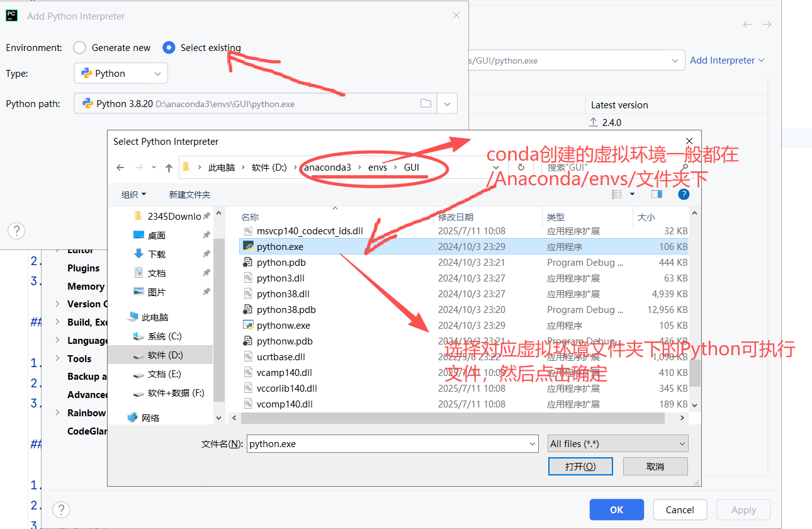Open the 组织 menu
Screen dimensions: 812x529
(x=133, y=195)
